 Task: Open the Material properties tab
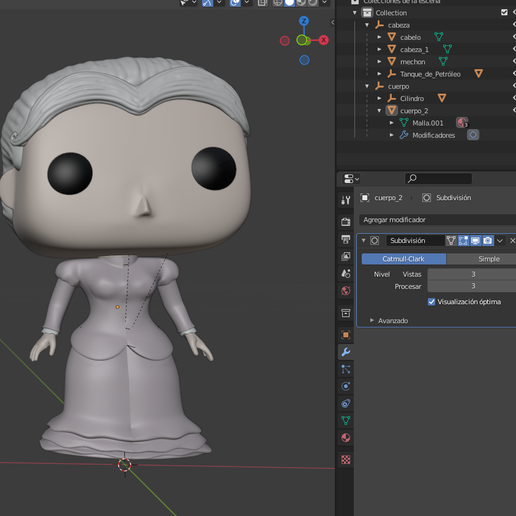[346, 438]
